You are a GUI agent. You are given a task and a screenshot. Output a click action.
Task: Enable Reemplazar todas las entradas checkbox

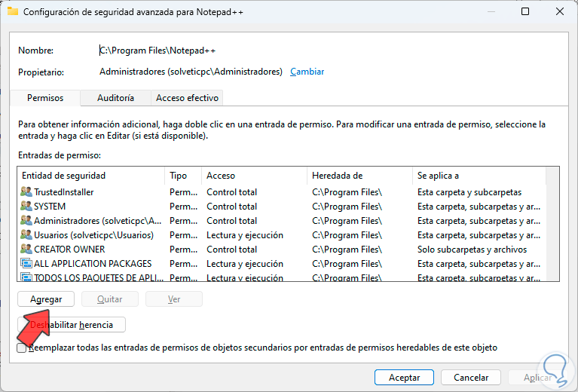pos(22,348)
